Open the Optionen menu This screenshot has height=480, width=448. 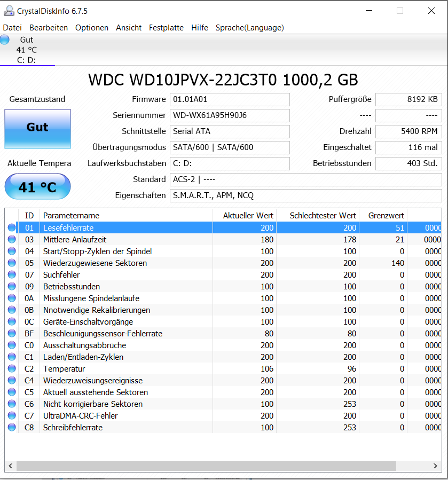[x=92, y=28]
